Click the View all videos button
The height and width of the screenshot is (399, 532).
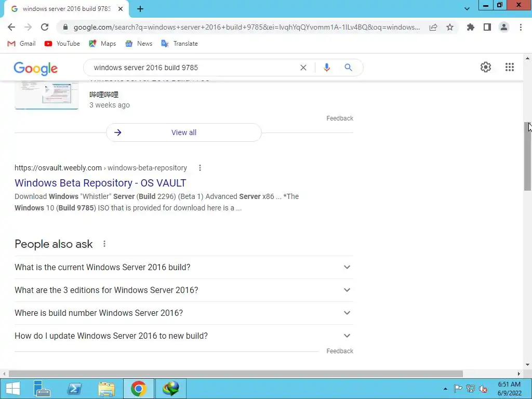coord(184,132)
